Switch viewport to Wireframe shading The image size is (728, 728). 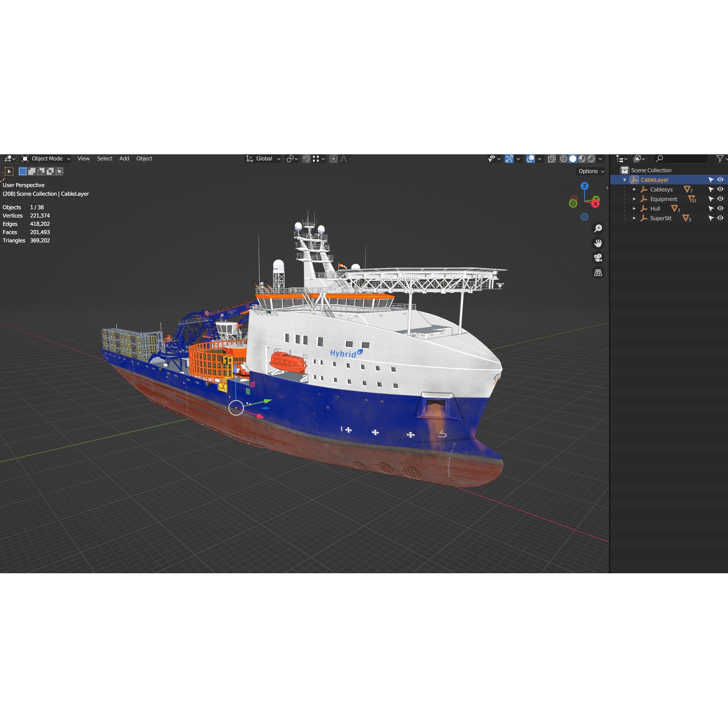coord(564,159)
